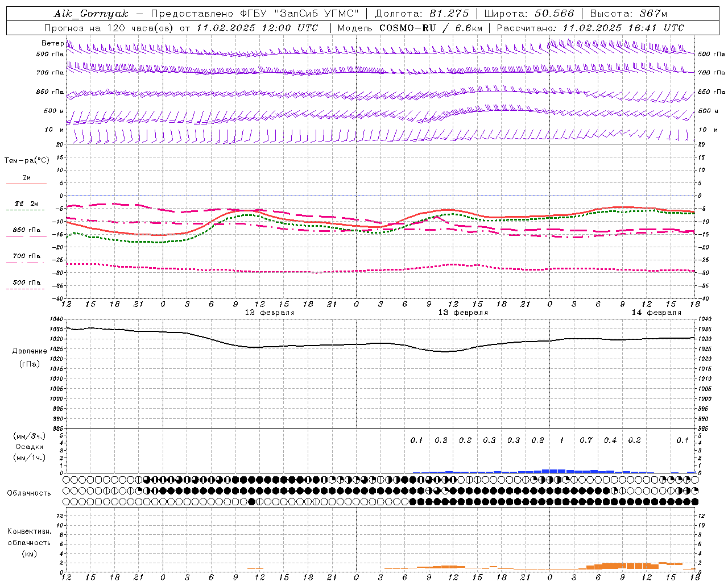Click the '10 м' label beside 'Ветер'
728x582 pixels.
click(x=55, y=130)
